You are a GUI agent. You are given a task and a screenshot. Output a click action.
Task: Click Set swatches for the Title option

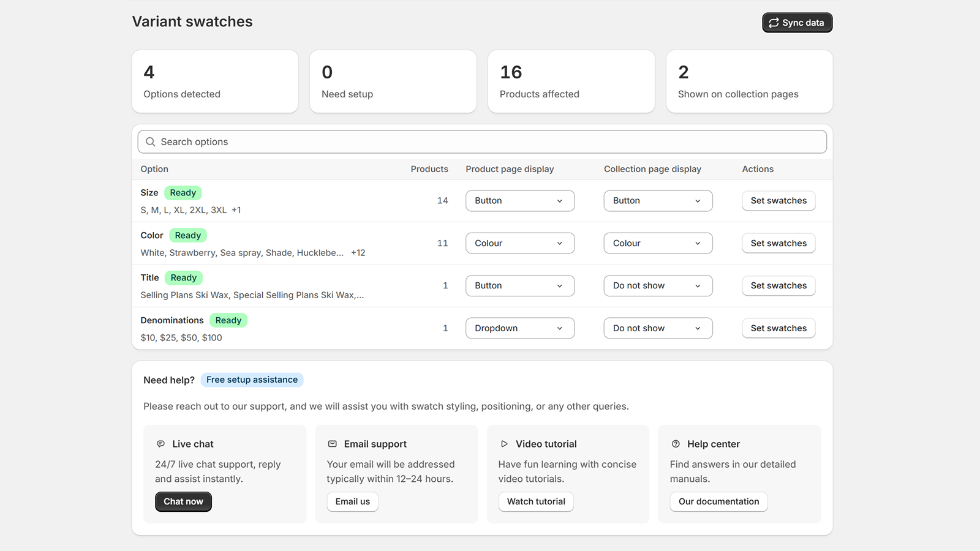pyautogui.click(x=778, y=286)
